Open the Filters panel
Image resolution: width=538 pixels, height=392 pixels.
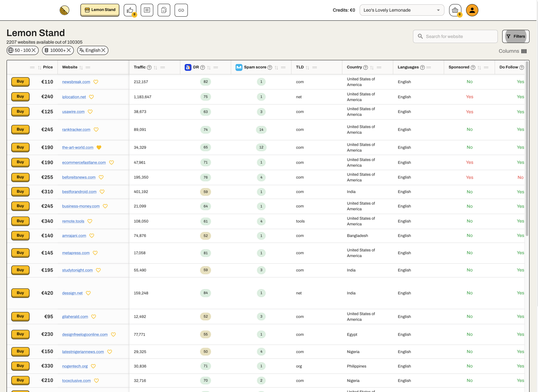515,36
